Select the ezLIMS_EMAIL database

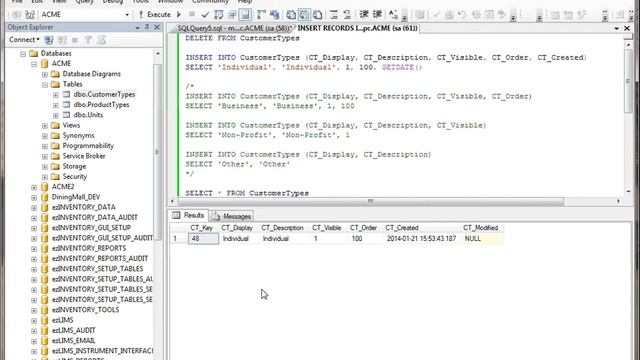[73, 340]
